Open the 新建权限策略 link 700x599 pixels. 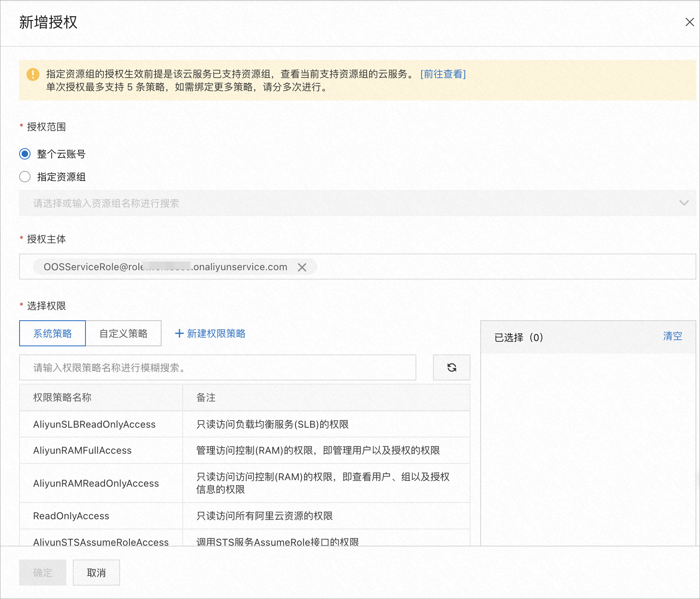(x=216, y=334)
